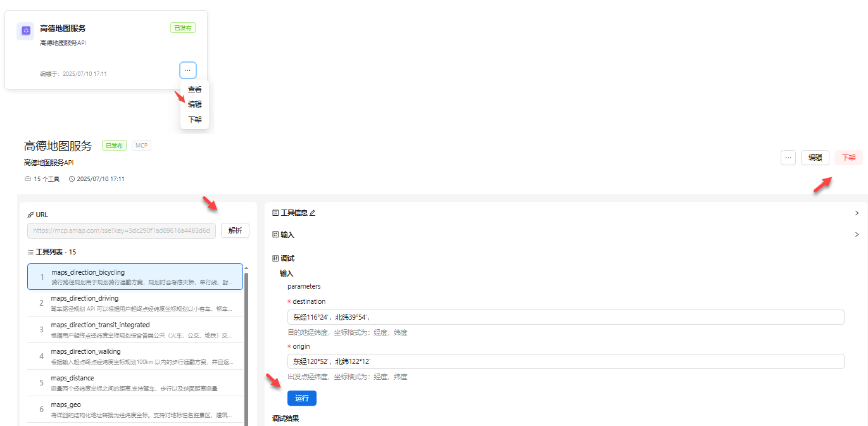This screenshot has height=426, width=868.
Task: Click the header's three-dot more button
Action: [788, 158]
